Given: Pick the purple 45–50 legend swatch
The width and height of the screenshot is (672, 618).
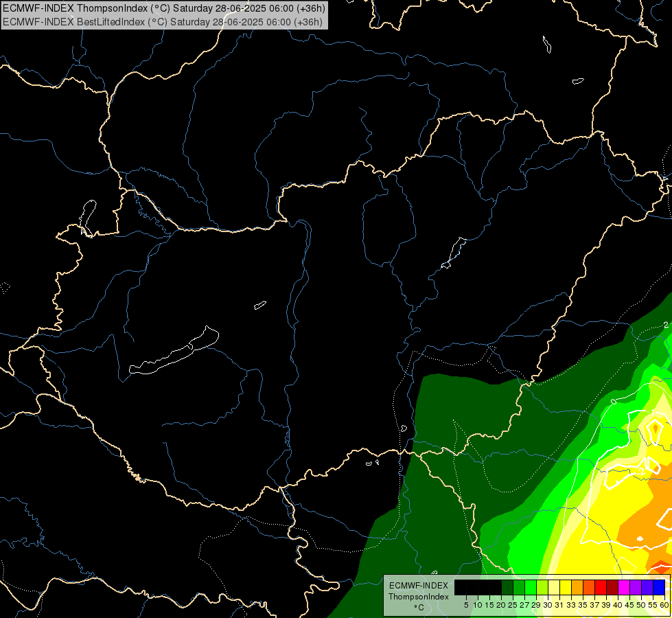Looking at the screenshot, I should click(x=636, y=587).
